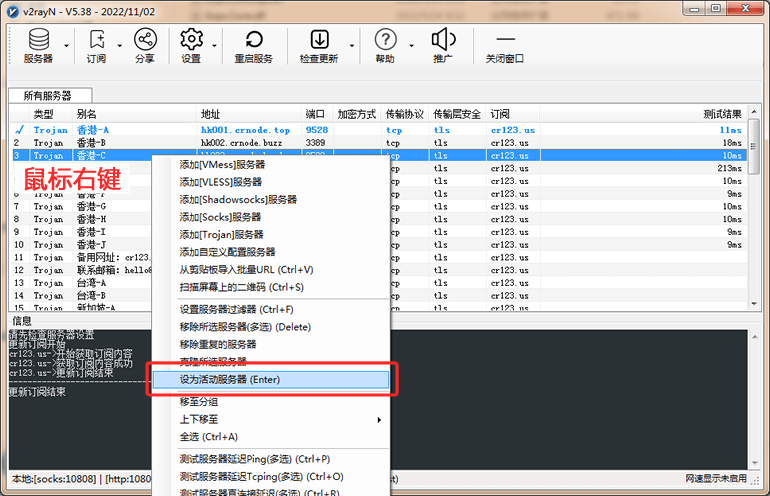The width and height of the screenshot is (770, 496).
Task: Click address hk002.crnode.buzz cell
Action: pyautogui.click(x=242, y=142)
